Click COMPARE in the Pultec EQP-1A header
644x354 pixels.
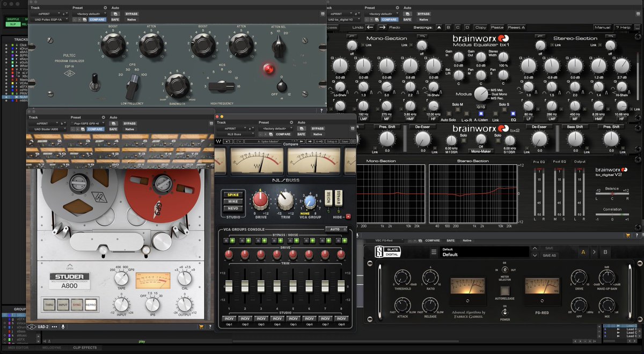[x=97, y=19]
